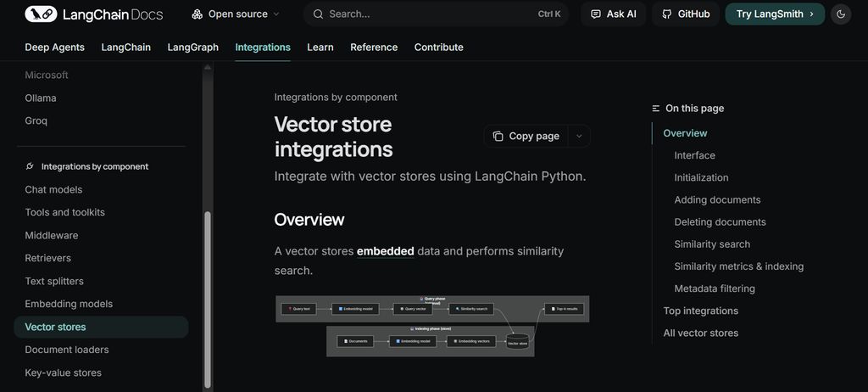Click the search magnifier icon
The width and height of the screenshot is (868, 392).
point(318,14)
